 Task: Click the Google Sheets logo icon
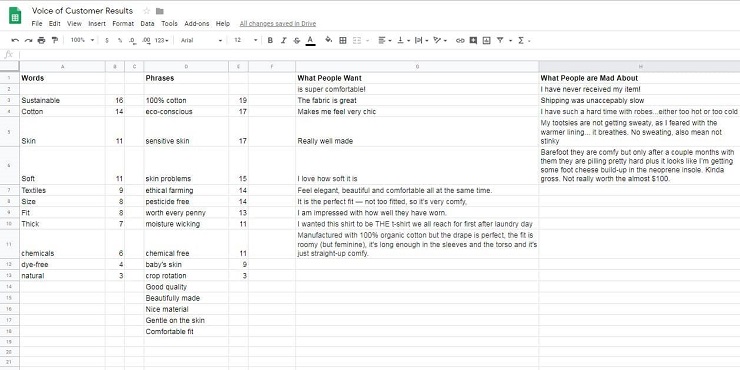pos(15,16)
